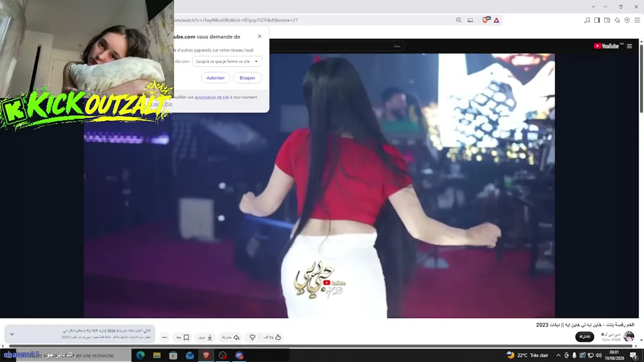Open Leo AI sparkle icon
Viewport: 644px width, 362px height.
point(617,20)
